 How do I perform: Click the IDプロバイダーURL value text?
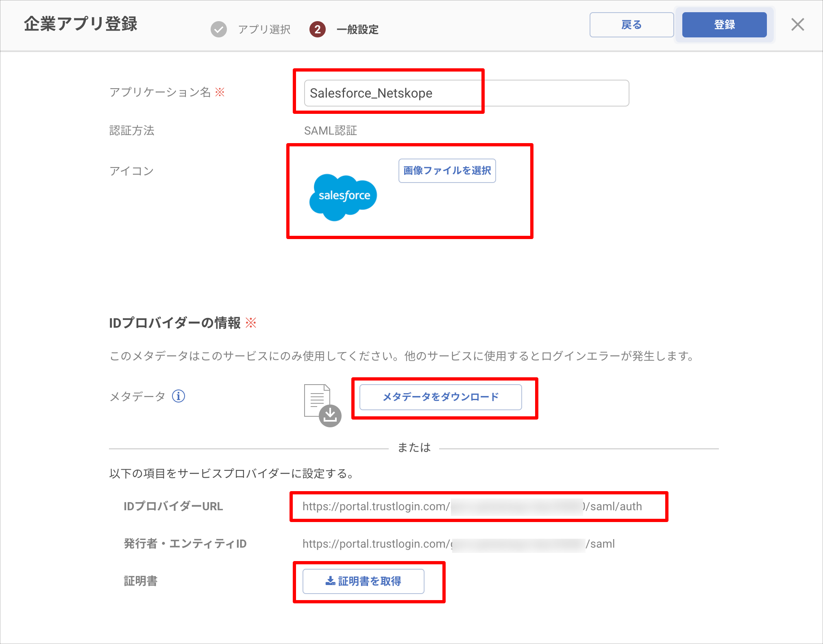tap(472, 507)
